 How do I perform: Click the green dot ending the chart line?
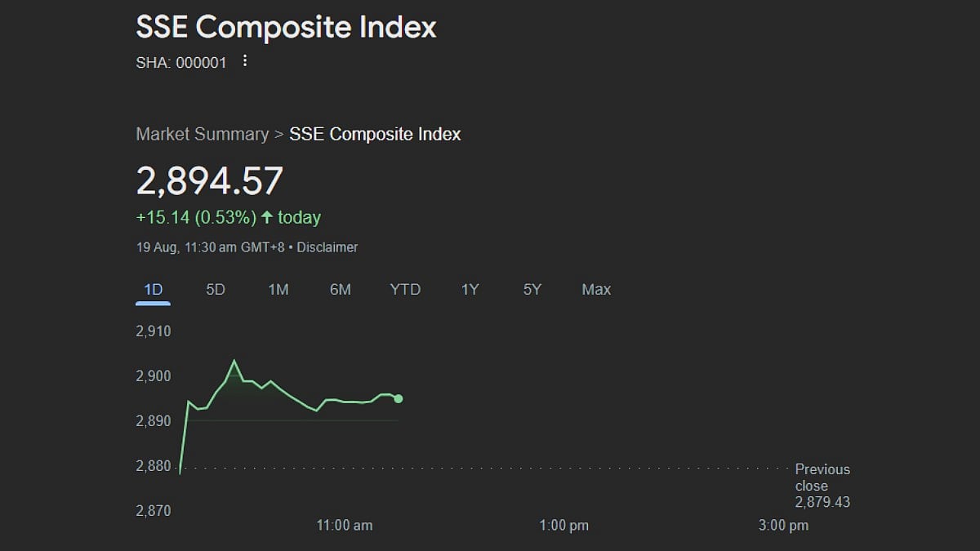pos(399,398)
